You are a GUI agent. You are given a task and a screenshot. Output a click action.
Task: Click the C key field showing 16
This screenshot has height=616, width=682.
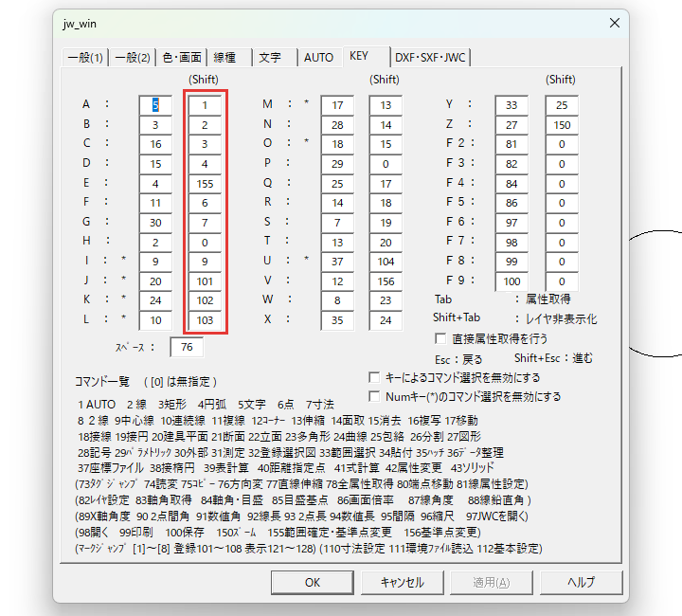click(155, 144)
